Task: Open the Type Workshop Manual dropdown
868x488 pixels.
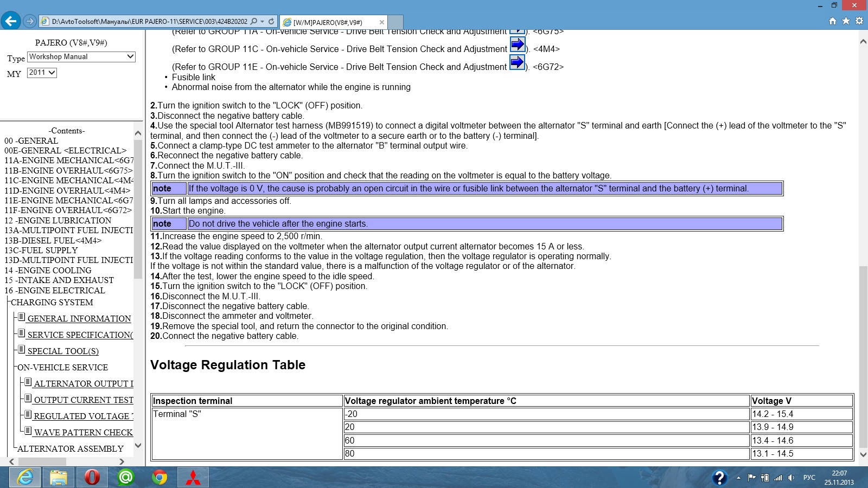Action: tap(81, 57)
